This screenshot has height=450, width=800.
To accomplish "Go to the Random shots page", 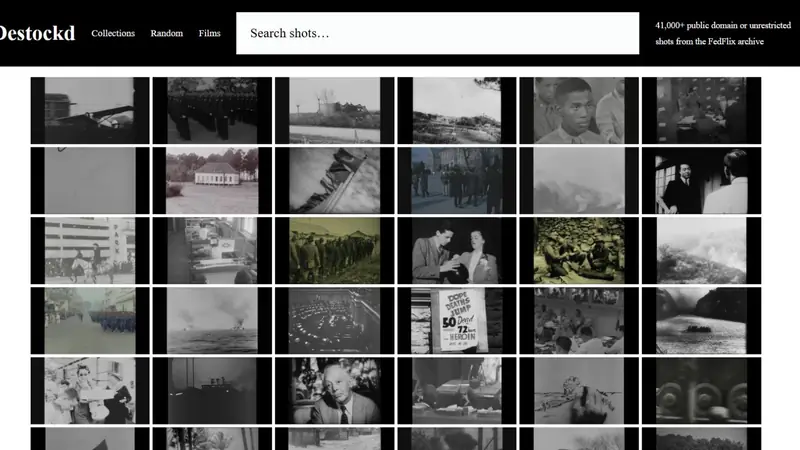I will [x=166, y=33].
